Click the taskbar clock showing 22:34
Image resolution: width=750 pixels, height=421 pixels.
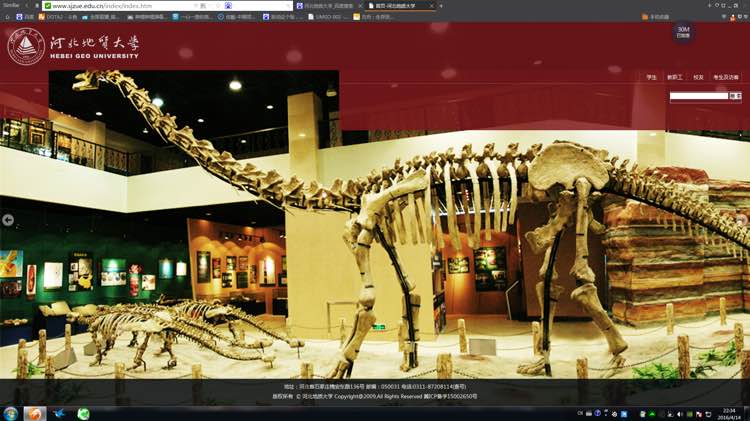pos(729,414)
